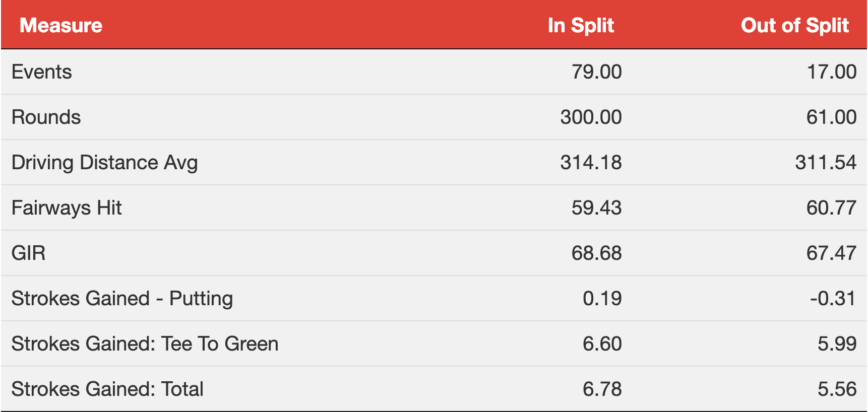The width and height of the screenshot is (868, 412).
Task: Click Strokes Gained: Total label
Action: tap(107, 389)
